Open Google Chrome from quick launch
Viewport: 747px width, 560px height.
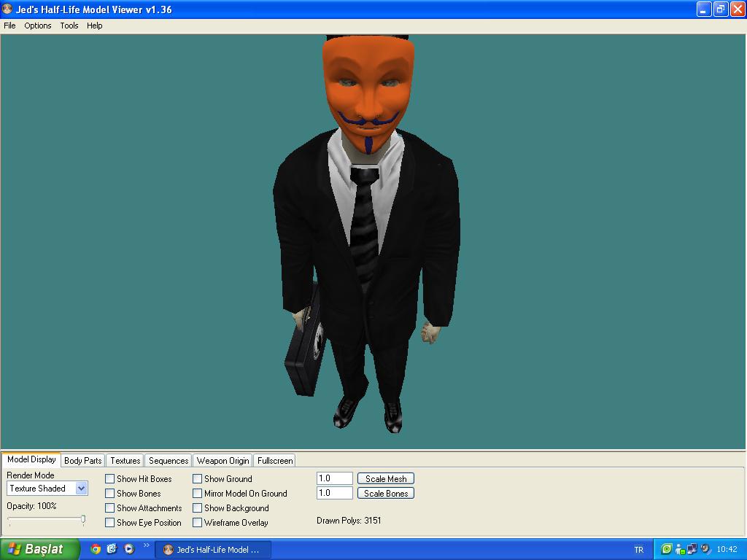96,549
